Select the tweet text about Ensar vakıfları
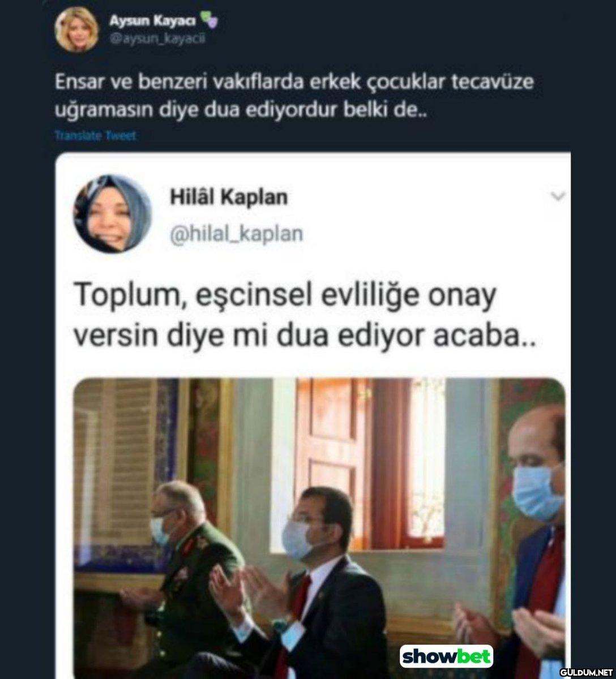The width and height of the screenshot is (616, 679). pos(294,96)
